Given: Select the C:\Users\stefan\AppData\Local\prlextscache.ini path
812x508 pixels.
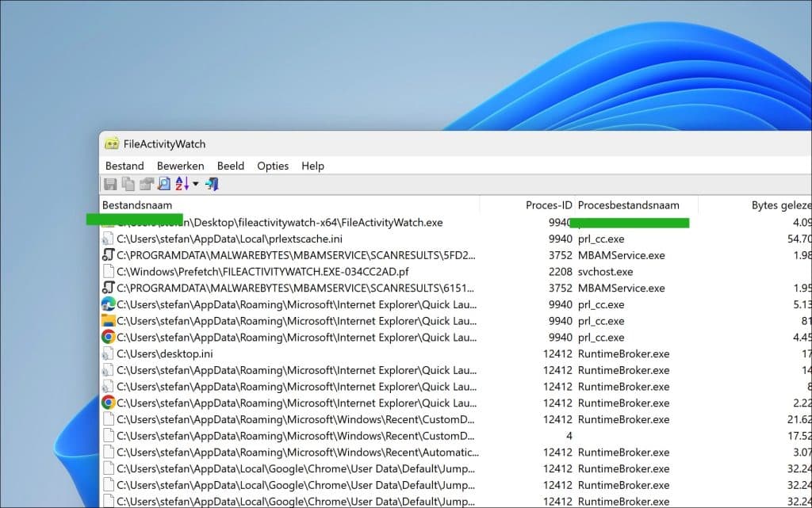Looking at the screenshot, I should click(229, 239).
